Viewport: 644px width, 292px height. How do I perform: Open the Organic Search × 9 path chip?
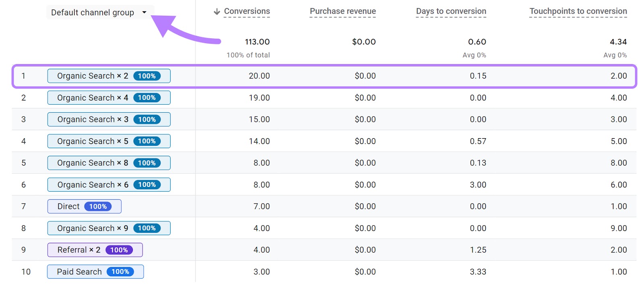pyautogui.click(x=92, y=228)
